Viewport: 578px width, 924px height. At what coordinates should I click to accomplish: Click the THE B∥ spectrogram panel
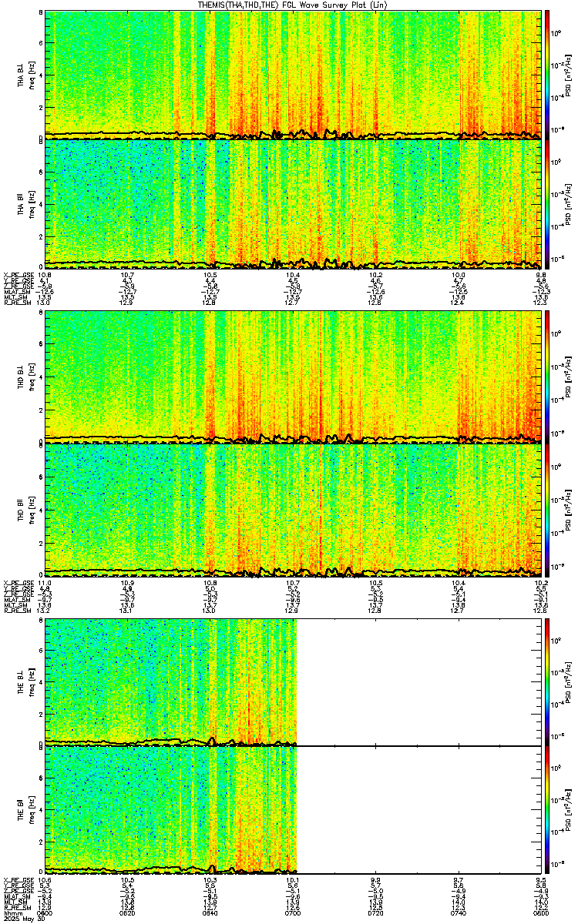294,811
